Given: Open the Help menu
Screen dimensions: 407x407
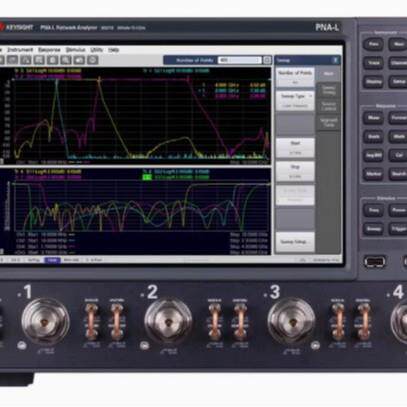Looking at the screenshot, I should [113, 50].
